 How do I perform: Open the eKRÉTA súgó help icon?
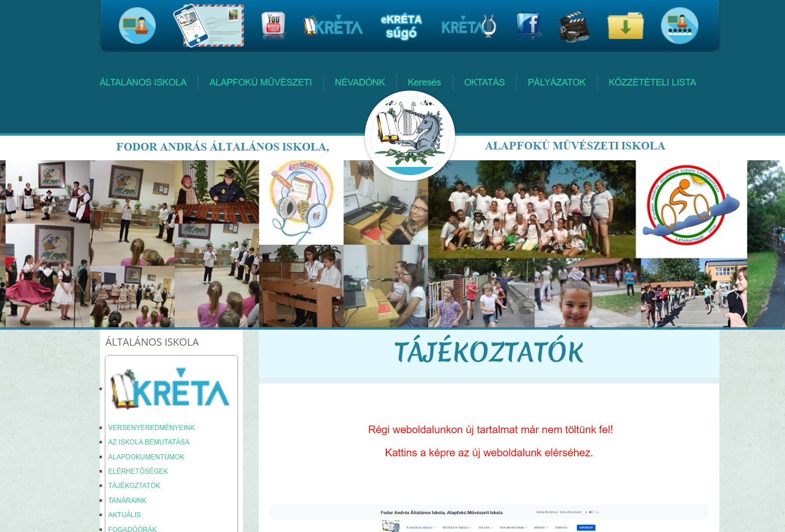(x=401, y=27)
